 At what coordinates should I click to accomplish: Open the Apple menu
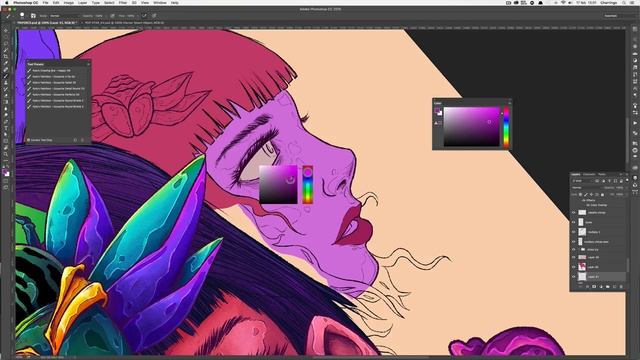(7, 2)
